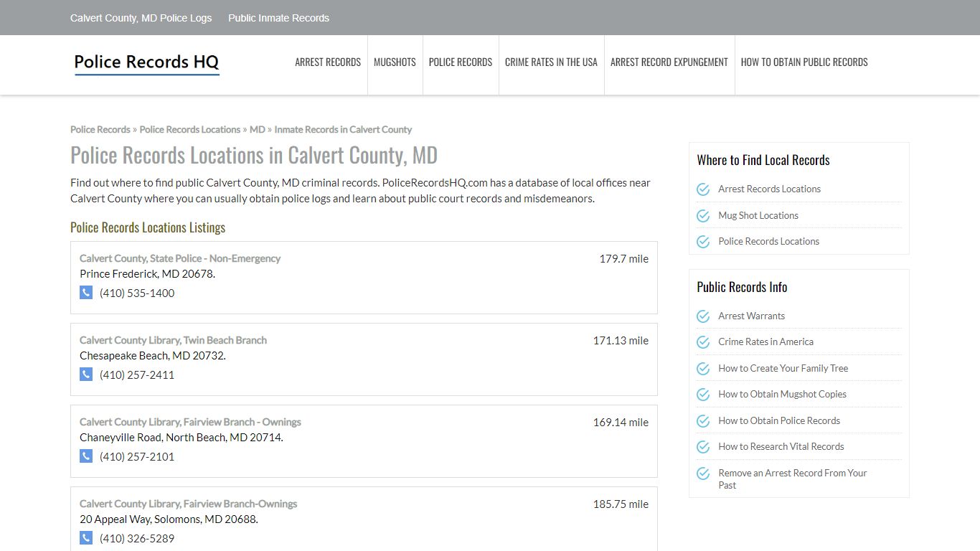Image resolution: width=980 pixels, height=551 pixels.
Task: Click phone number (410) 257-2411
Action: tap(137, 375)
